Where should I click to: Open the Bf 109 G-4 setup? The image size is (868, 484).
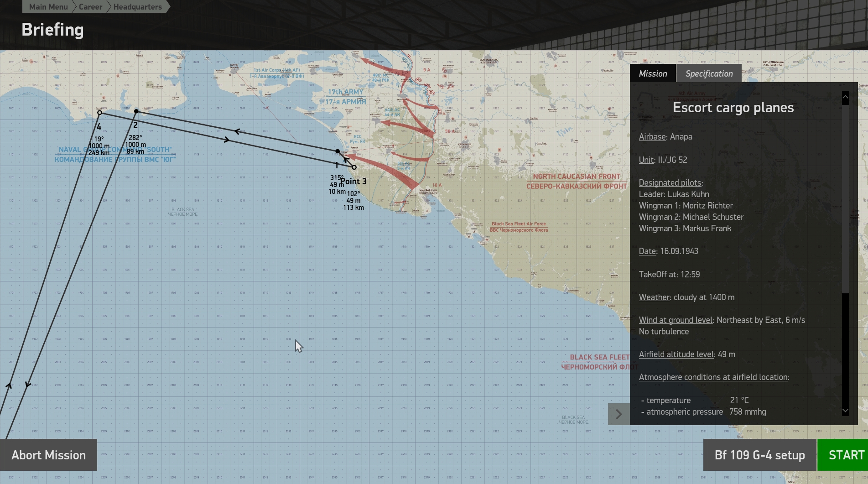[759, 455]
